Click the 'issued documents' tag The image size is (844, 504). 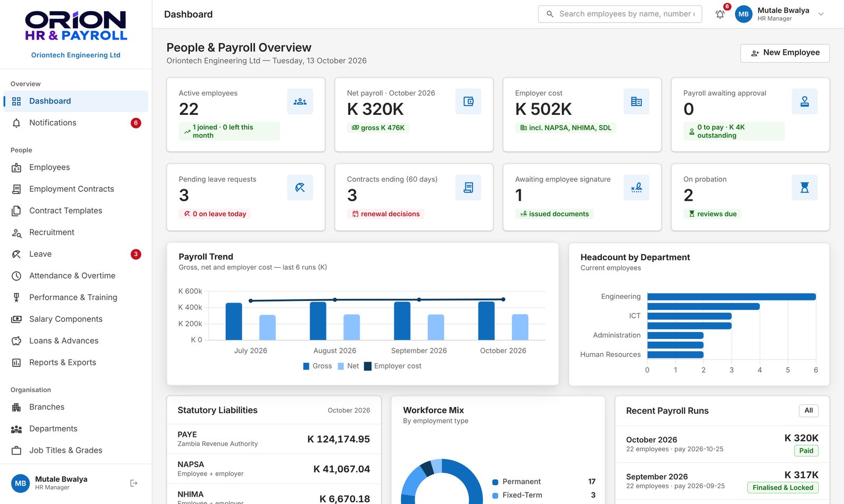554,214
